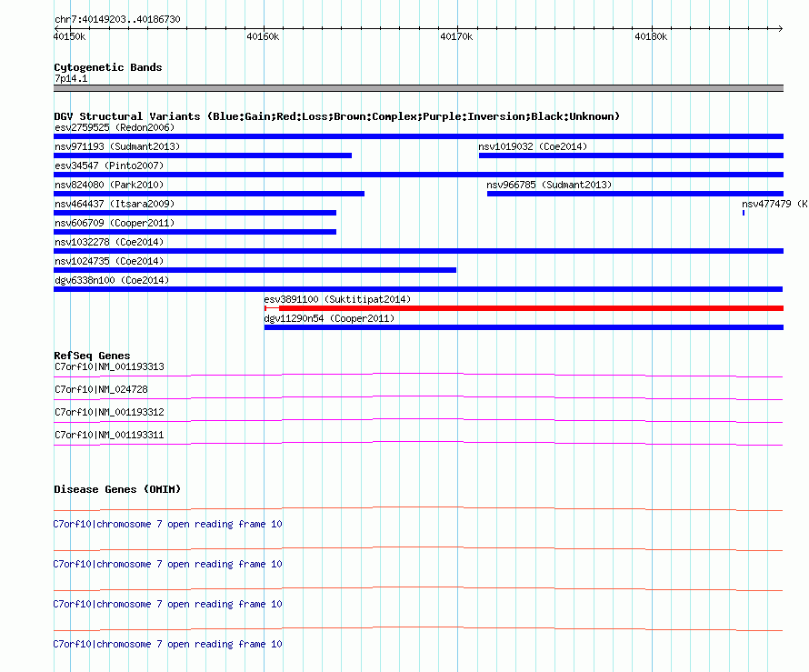The height and width of the screenshot is (672, 809).
Task: Click the Disease Genes (OMIM) track title
Action: 117,489
